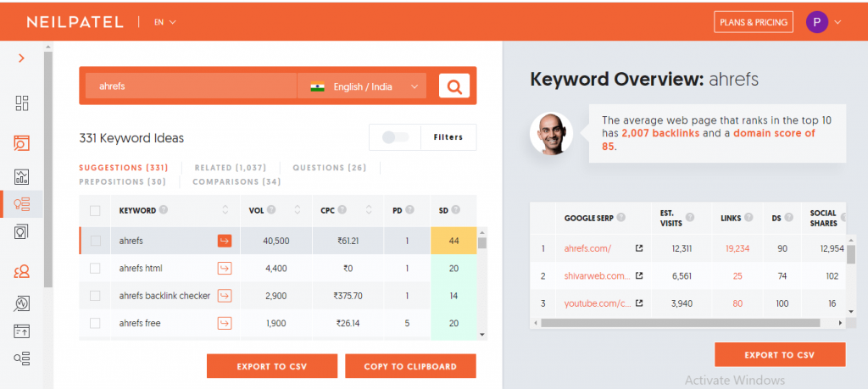Check the ahrefs html row checkbox
Screen dimensions: 868x389
[x=95, y=269]
